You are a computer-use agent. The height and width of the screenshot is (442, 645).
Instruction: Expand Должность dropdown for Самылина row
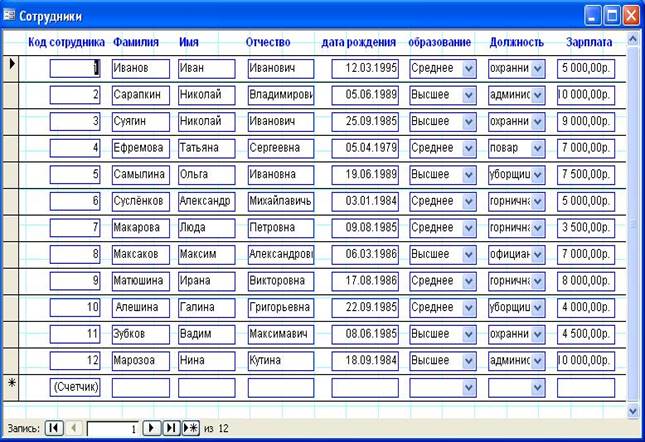tap(537, 174)
